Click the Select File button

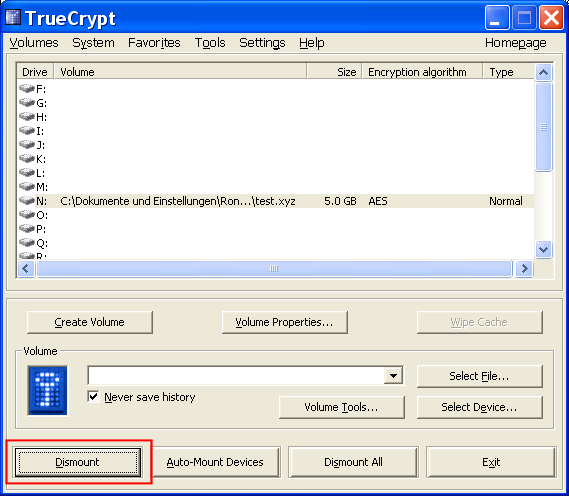(479, 376)
